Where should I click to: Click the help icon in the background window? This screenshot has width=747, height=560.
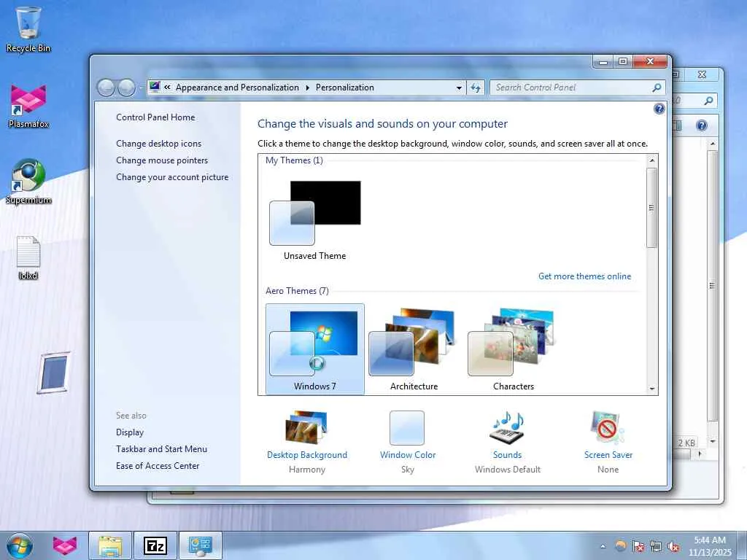tap(702, 125)
